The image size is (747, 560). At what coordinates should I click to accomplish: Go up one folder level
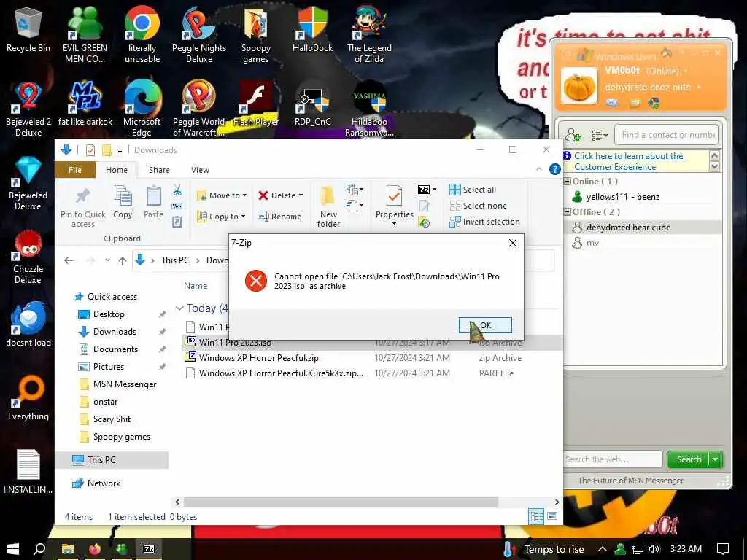pos(123,260)
